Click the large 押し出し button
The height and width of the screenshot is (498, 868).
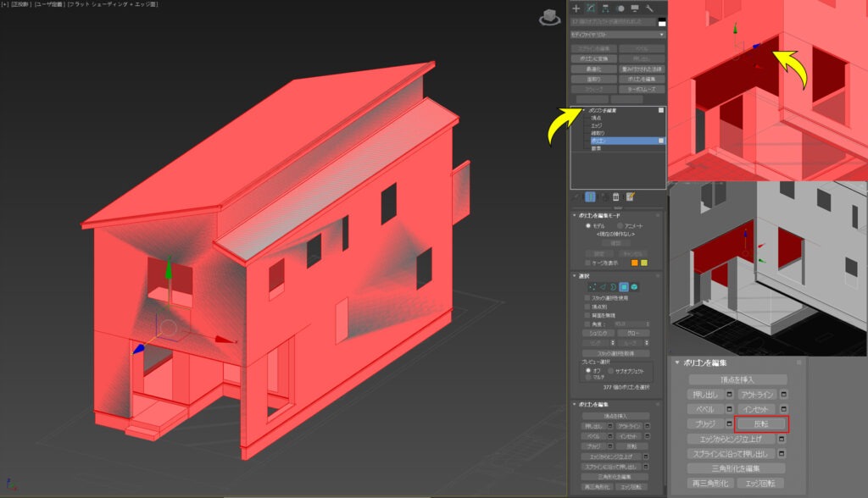pos(705,395)
